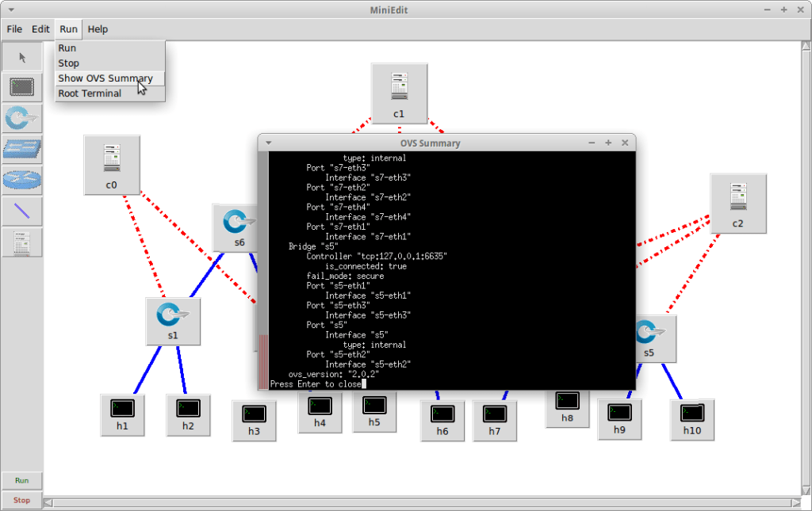Close the OVS Summary window
Viewport: 812px width, 511px height.
pos(625,143)
